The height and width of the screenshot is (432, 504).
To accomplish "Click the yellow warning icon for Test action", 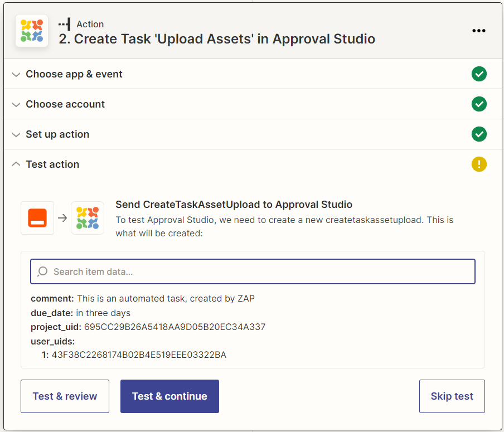I will pos(479,164).
